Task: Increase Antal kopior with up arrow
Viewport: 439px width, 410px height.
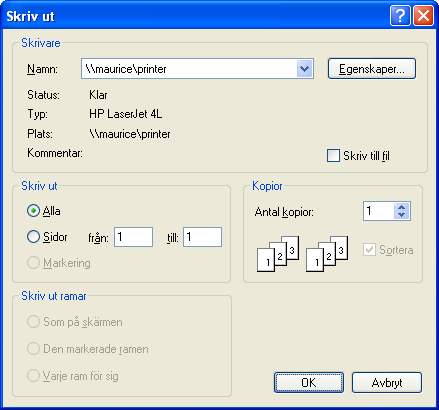Action: (402, 207)
